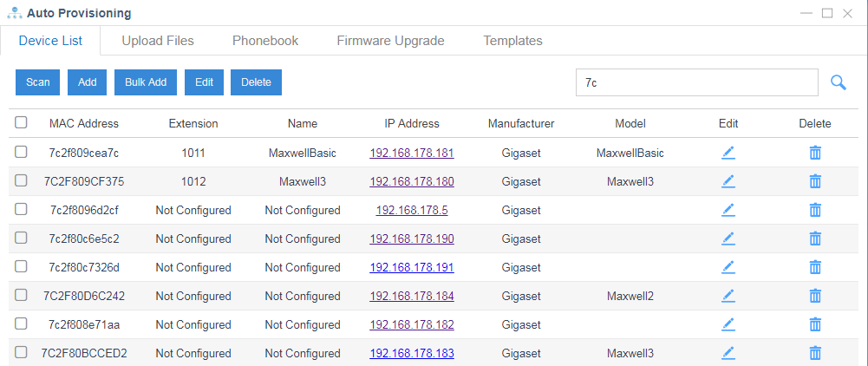Click the Scan button
This screenshot has height=366, width=868.
tap(37, 82)
